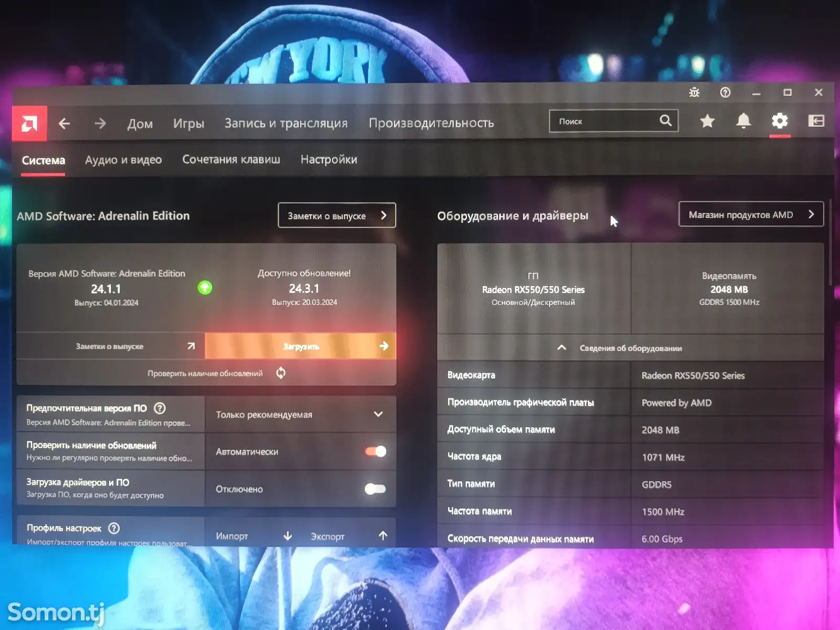Select the Аудио и видео subtab

click(x=123, y=160)
